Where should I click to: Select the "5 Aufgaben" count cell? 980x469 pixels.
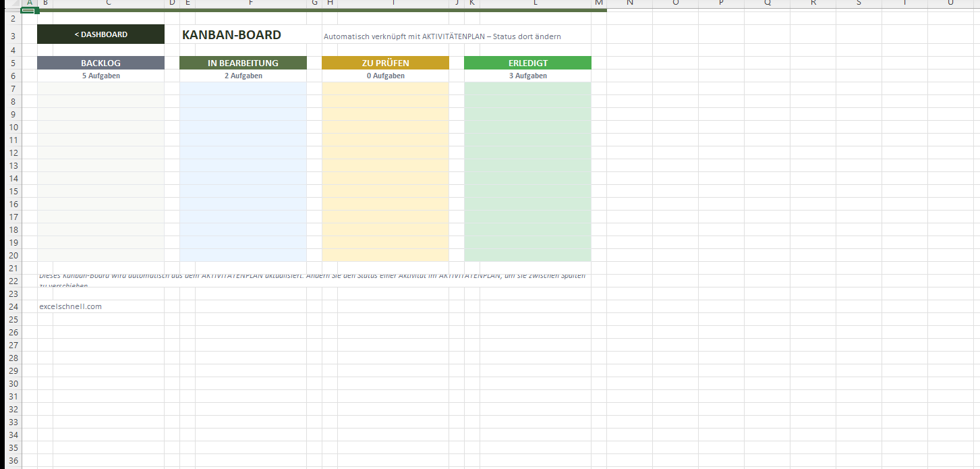(100, 76)
